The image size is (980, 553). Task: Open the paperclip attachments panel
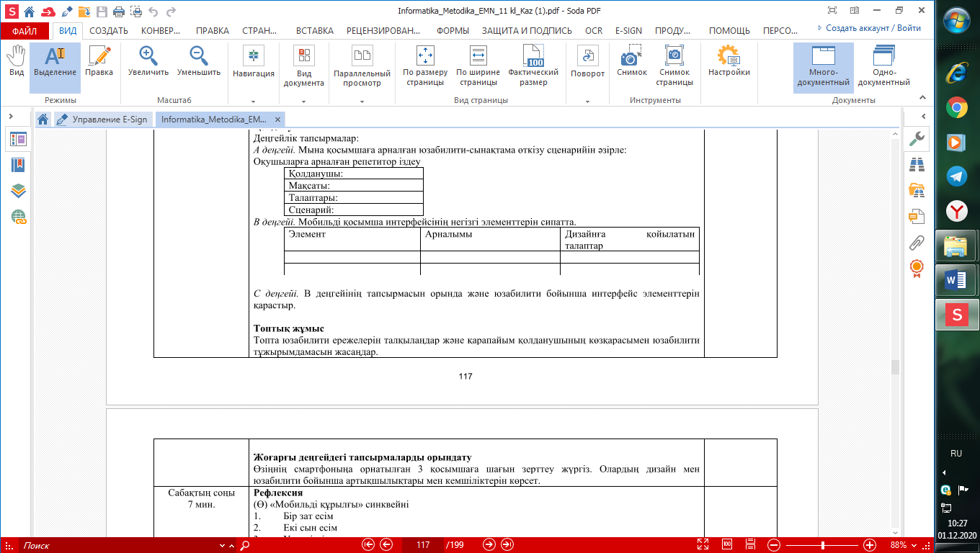point(917,242)
